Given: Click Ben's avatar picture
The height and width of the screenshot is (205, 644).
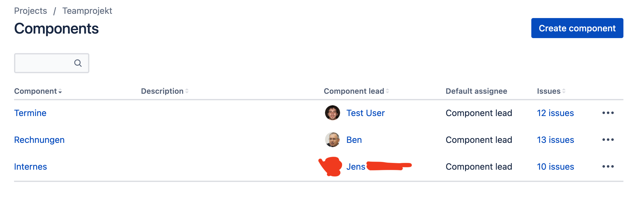Looking at the screenshot, I should pyautogui.click(x=332, y=140).
